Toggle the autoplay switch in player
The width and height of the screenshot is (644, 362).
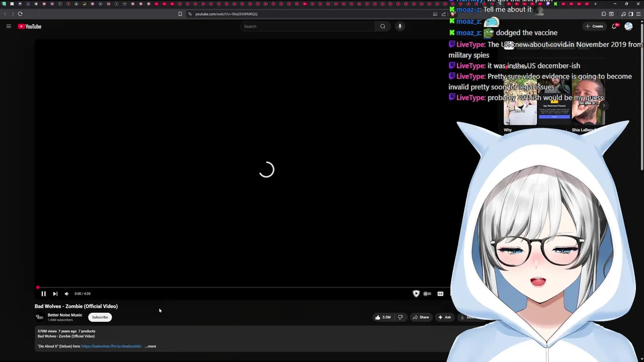tap(427, 294)
